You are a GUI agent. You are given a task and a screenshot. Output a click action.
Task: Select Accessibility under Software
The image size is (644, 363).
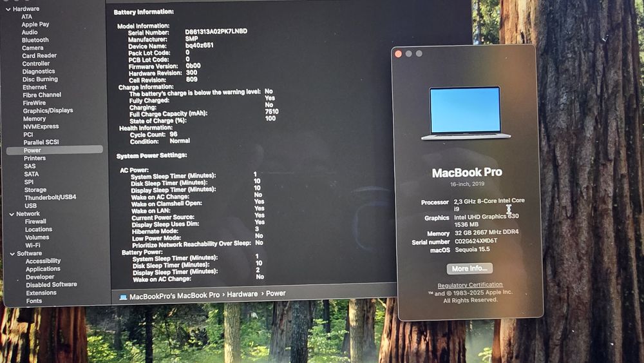(x=43, y=262)
